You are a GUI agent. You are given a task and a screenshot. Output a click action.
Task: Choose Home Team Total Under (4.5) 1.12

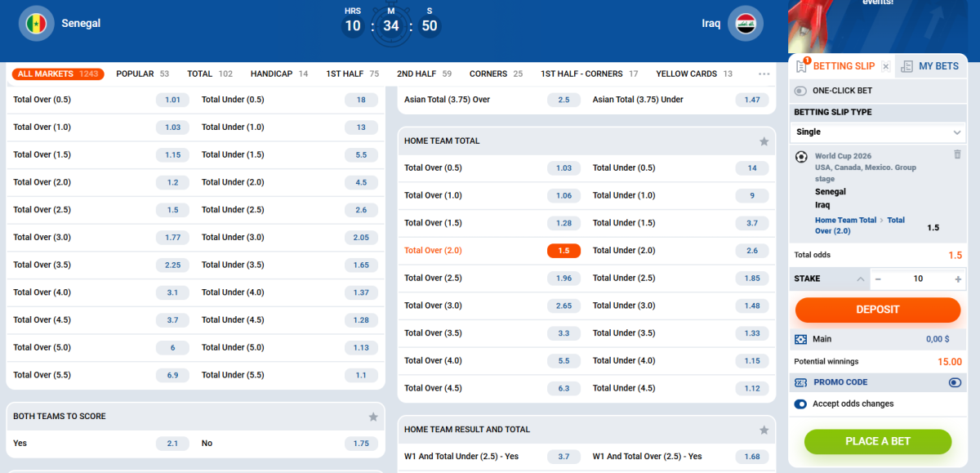click(752, 388)
